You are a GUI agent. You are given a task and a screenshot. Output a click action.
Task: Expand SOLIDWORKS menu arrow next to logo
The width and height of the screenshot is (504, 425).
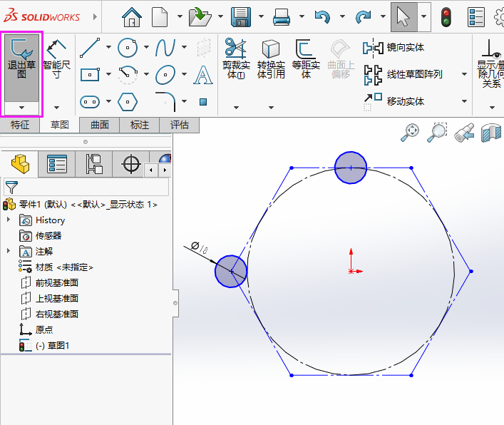point(95,16)
